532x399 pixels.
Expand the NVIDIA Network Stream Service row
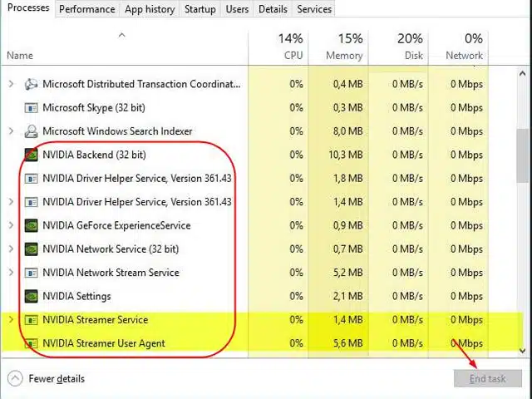11,273
